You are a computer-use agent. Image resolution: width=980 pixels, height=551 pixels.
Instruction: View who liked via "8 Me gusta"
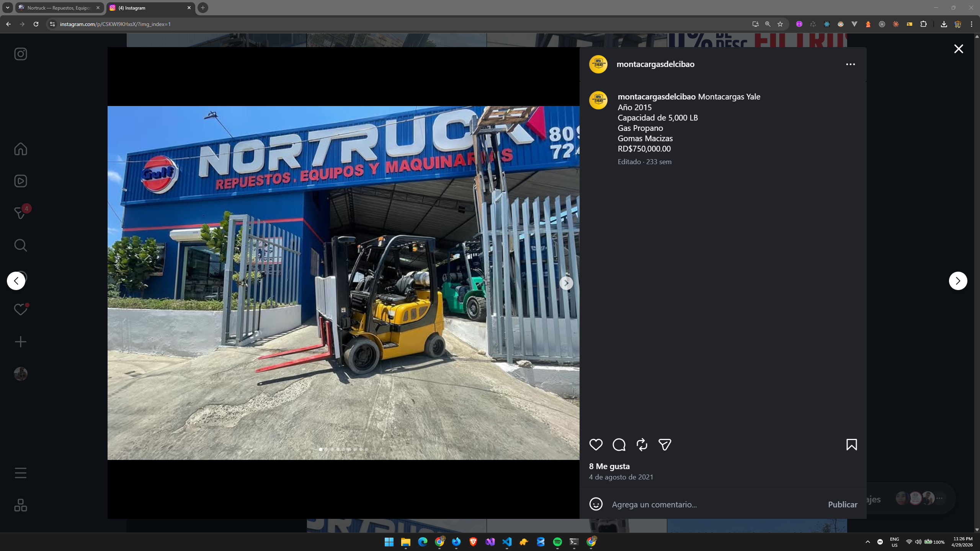tap(609, 466)
